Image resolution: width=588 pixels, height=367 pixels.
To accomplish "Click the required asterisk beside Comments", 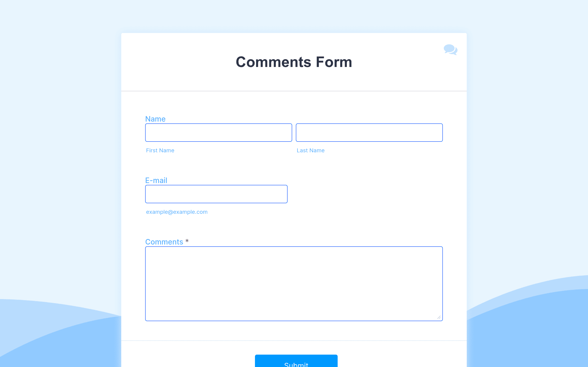I will 187,241.
